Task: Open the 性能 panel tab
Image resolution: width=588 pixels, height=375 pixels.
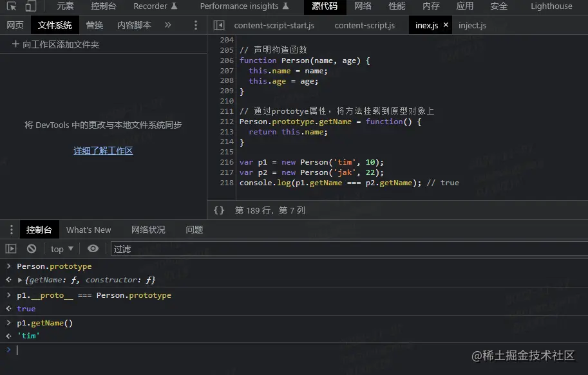Action: 397,6
